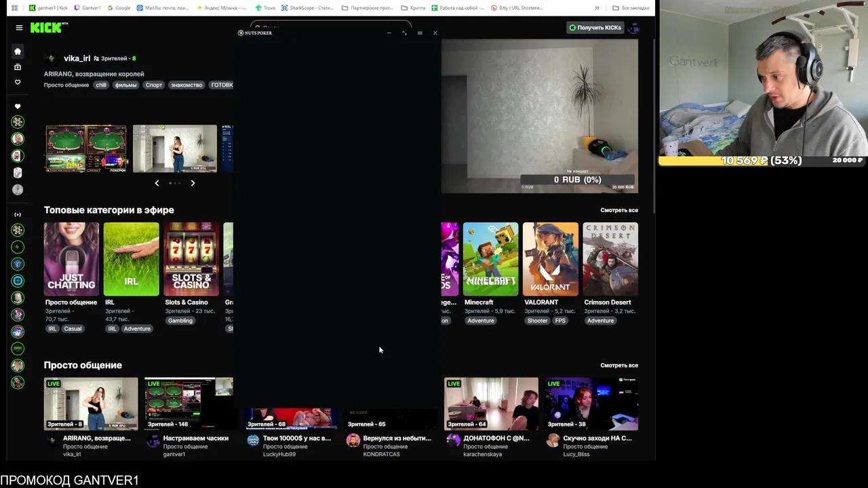Click Смотреть все for Просто общение

coord(619,365)
